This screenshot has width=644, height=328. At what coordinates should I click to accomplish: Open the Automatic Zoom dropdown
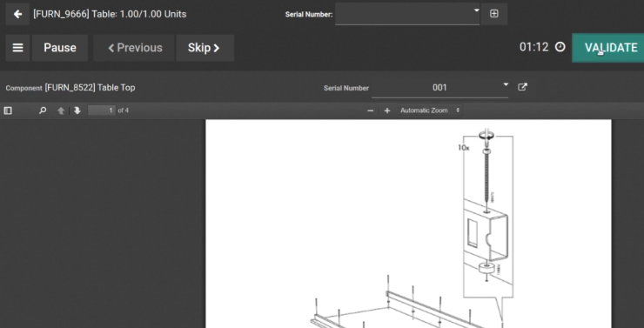click(429, 110)
